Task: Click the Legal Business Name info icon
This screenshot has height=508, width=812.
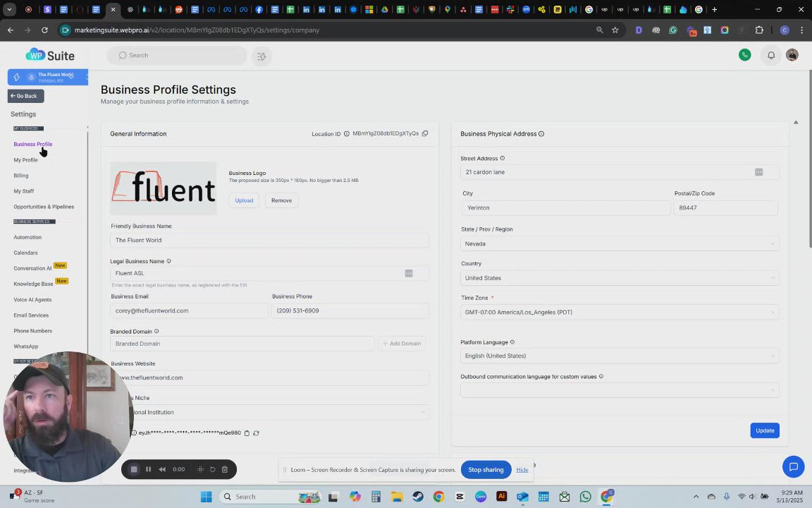Action: pos(169,261)
